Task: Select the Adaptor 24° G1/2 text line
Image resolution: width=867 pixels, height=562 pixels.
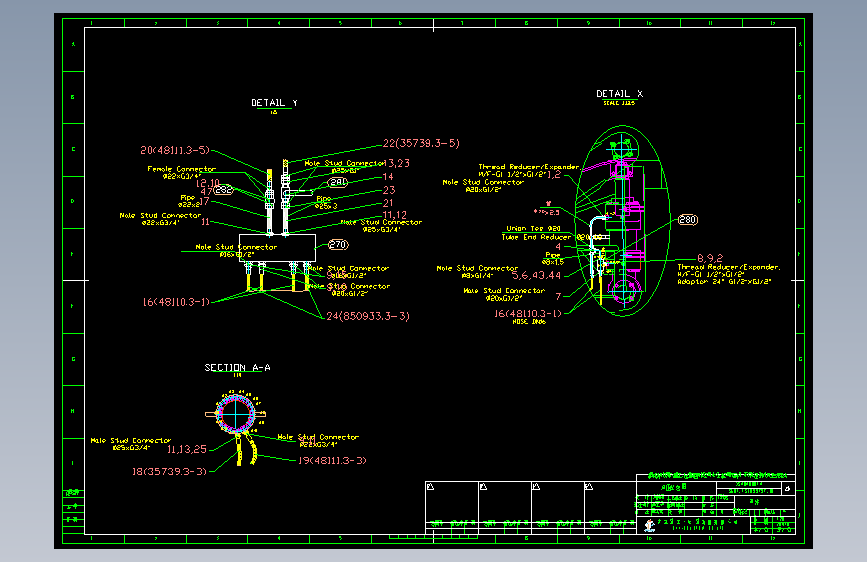Action: tap(724, 282)
